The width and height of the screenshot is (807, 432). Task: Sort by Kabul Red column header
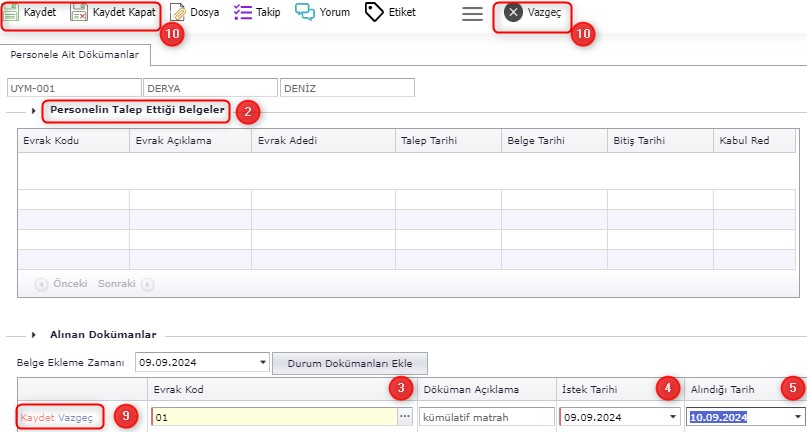(755, 141)
